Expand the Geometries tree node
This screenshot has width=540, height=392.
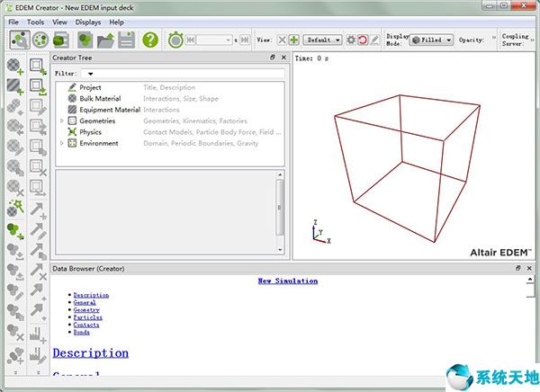[62, 120]
